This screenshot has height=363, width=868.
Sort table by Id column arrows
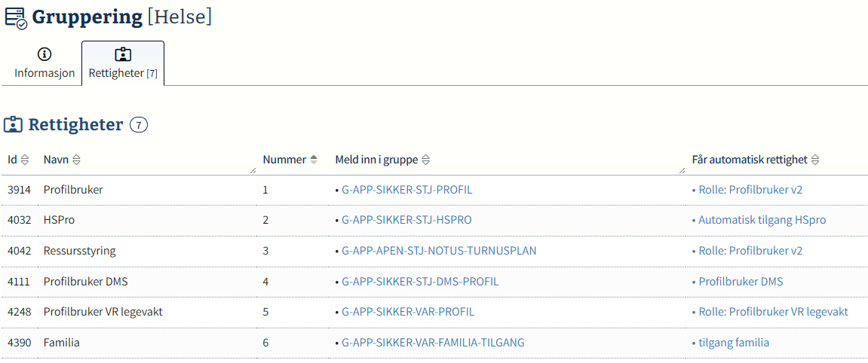(25, 160)
